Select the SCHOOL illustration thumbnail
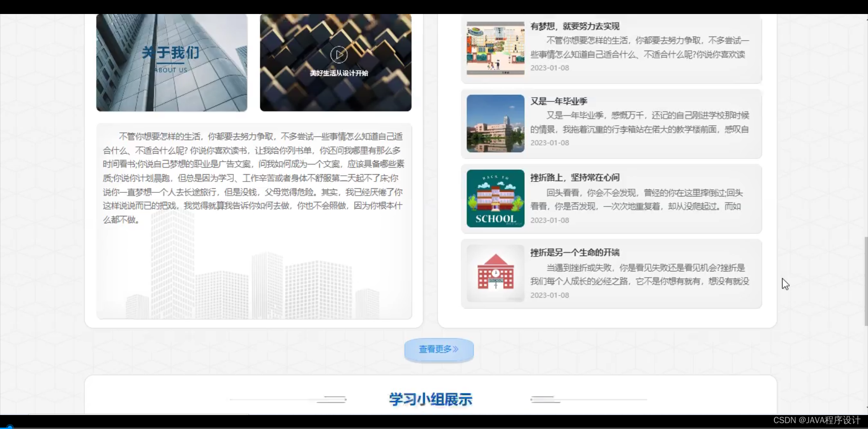 point(495,198)
